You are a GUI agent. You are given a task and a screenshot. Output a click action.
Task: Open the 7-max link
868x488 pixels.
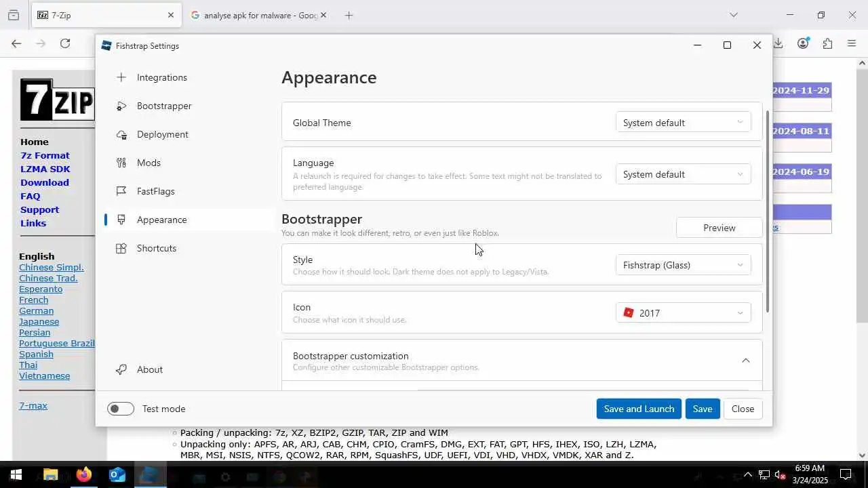[x=33, y=405]
